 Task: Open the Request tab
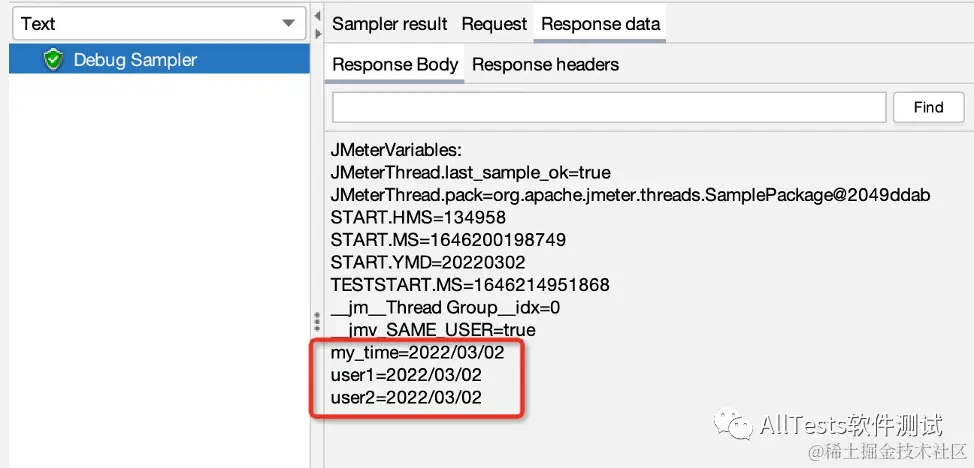494,24
